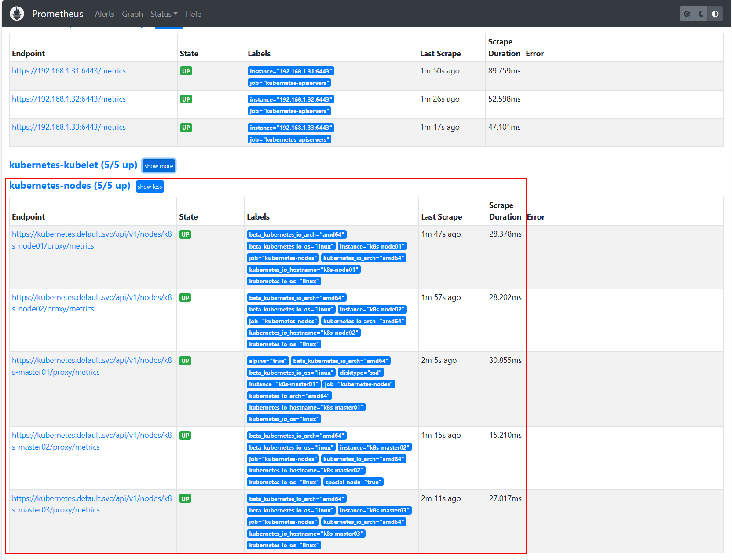Click the 47.101ms scrape duration value

(x=505, y=127)
